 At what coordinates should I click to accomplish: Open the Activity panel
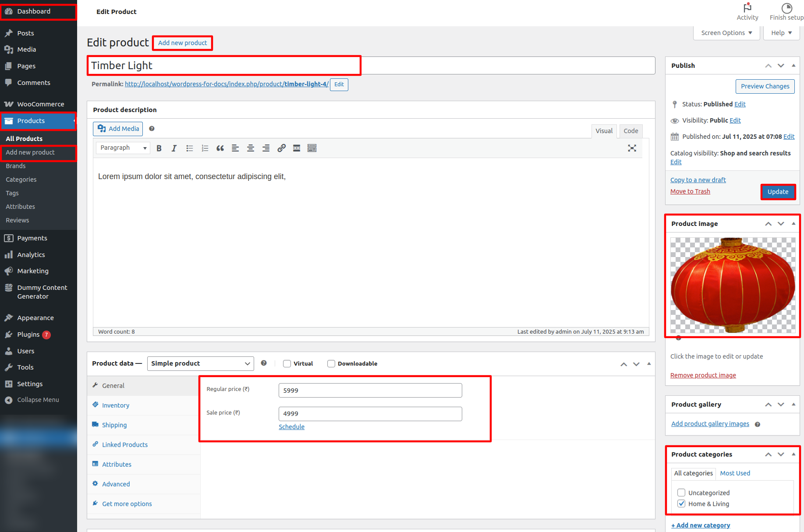point(747,12)
